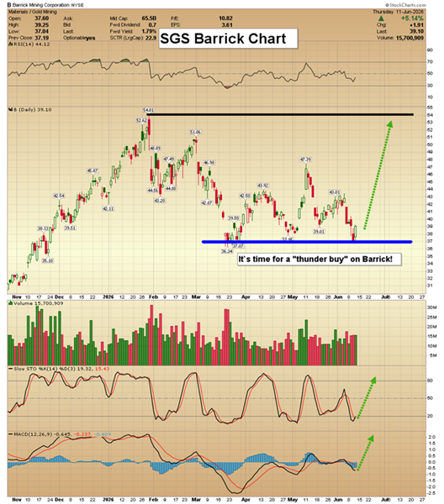Click the 36.34 low price label

pos(227,251)
